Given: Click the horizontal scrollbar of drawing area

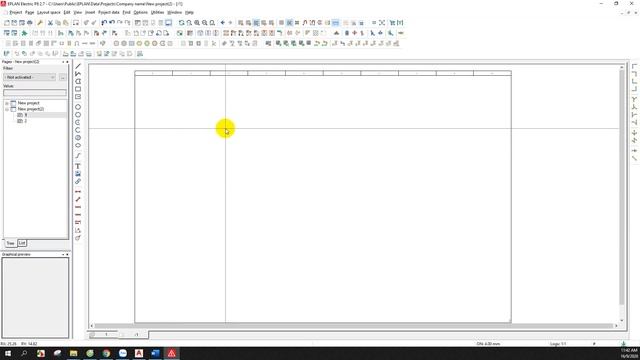Looking at the screenshot, I should pos(353,326).
